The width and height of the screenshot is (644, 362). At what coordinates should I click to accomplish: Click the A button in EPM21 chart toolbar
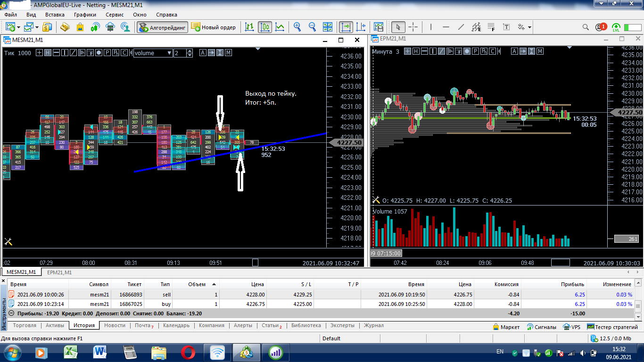pos(514,51)
